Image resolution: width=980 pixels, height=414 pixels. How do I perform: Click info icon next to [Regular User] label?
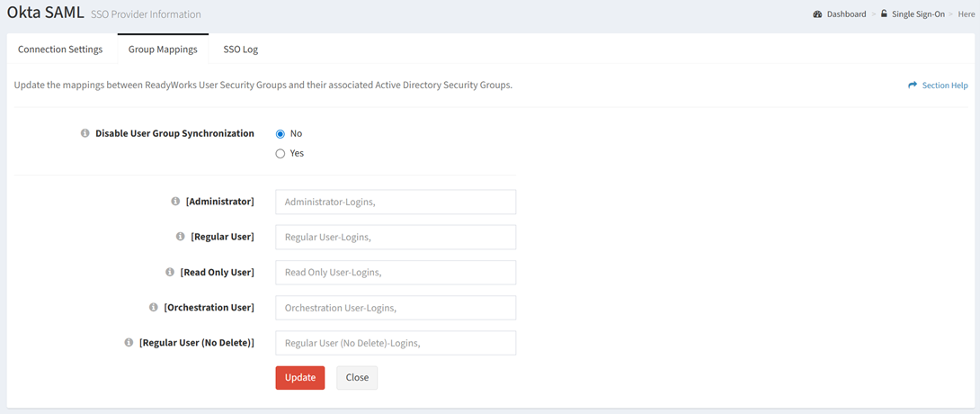pyautogui.click(x=181, y=237)
